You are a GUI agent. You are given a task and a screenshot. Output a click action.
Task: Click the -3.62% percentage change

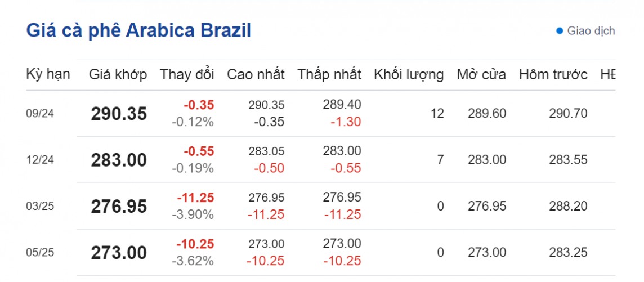[193, 261]
